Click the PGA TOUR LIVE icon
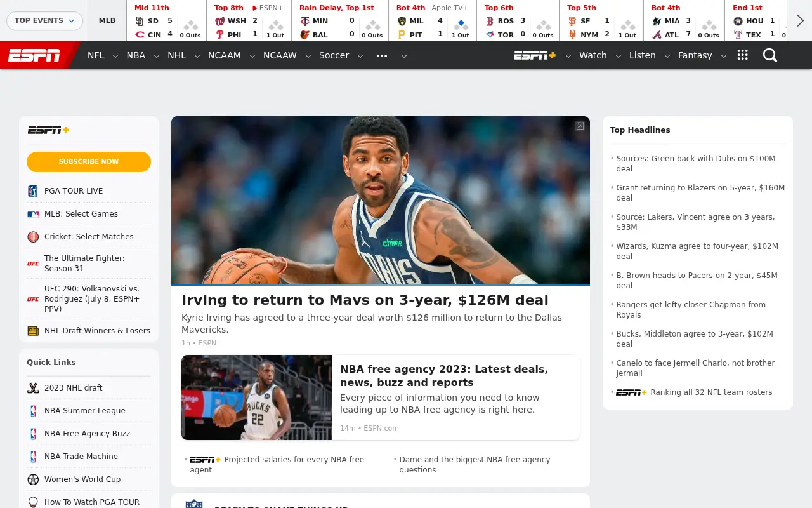The width and height of the screenshot is (812, 508). pos(33,191)
